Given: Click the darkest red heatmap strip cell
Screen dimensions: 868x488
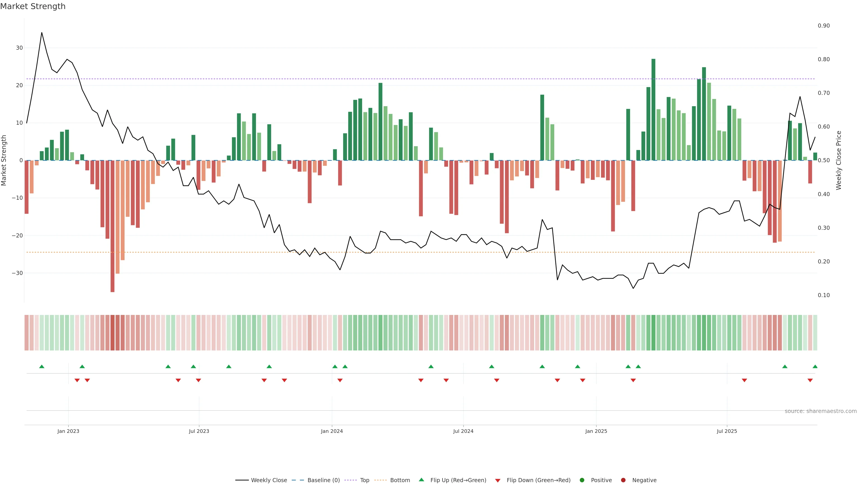Looking at the screenshot, I should [x=113, y=333].
